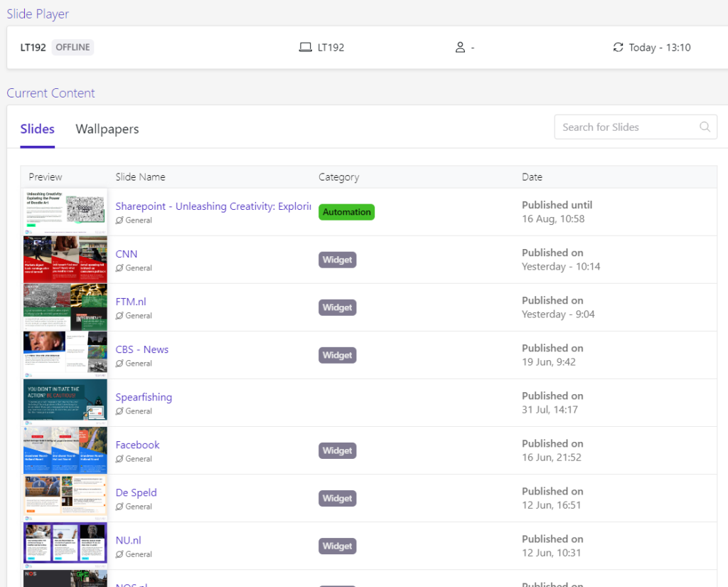728x587 pixels.
Task: Click the General tag icon under Sharepoint slide
Action: 119,221
